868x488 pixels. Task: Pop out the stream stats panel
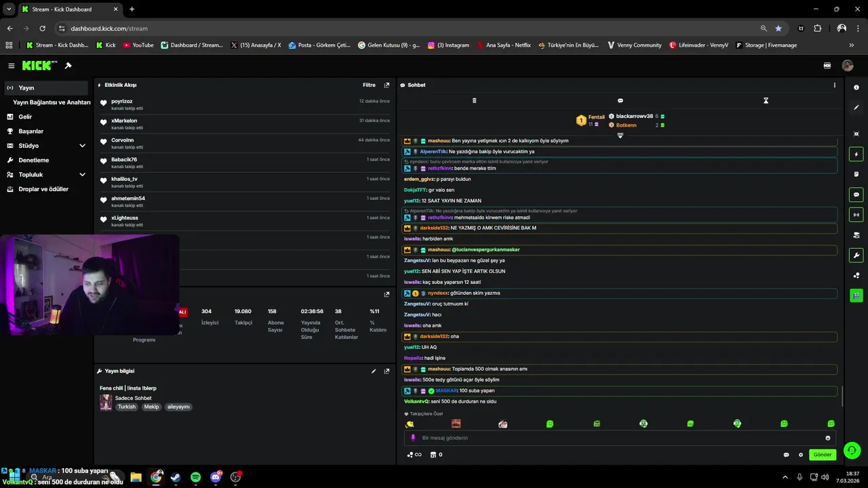(x=387, y=295)
